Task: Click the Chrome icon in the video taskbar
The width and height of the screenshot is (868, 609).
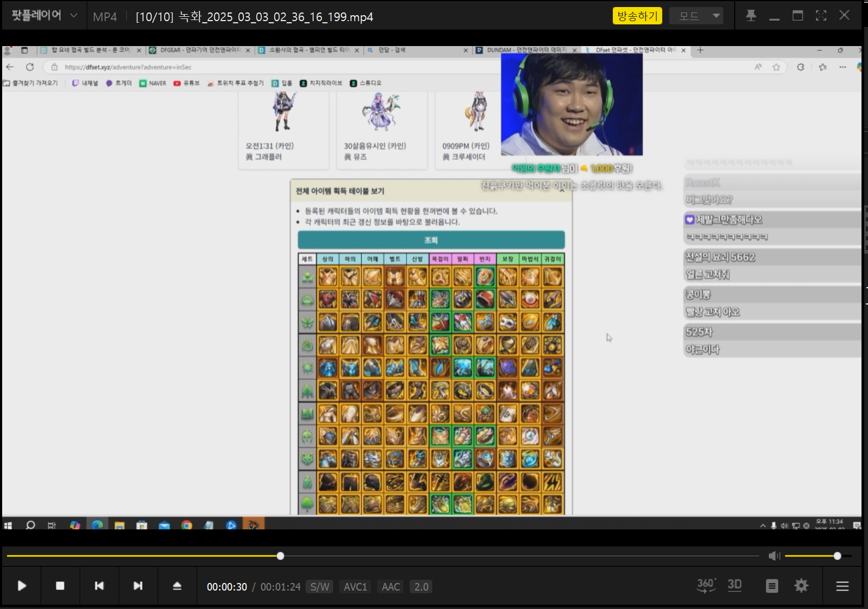Action: [186, 525]
